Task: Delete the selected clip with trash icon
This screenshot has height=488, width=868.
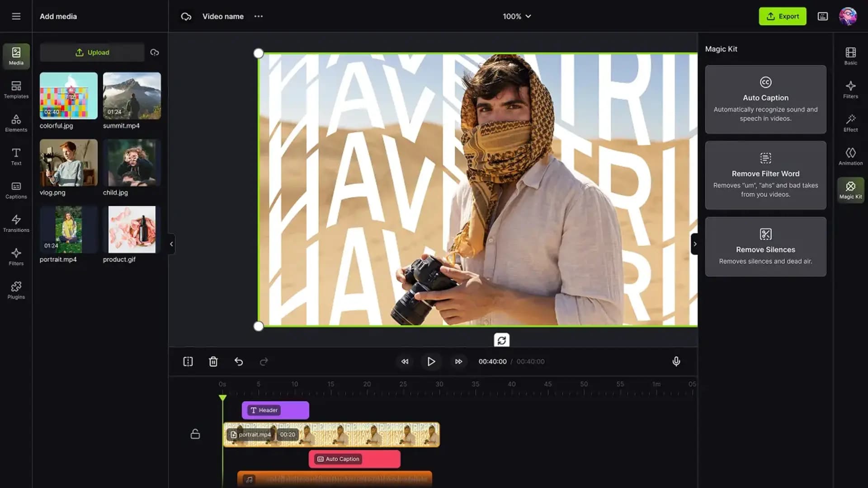Action: point(213,361)
